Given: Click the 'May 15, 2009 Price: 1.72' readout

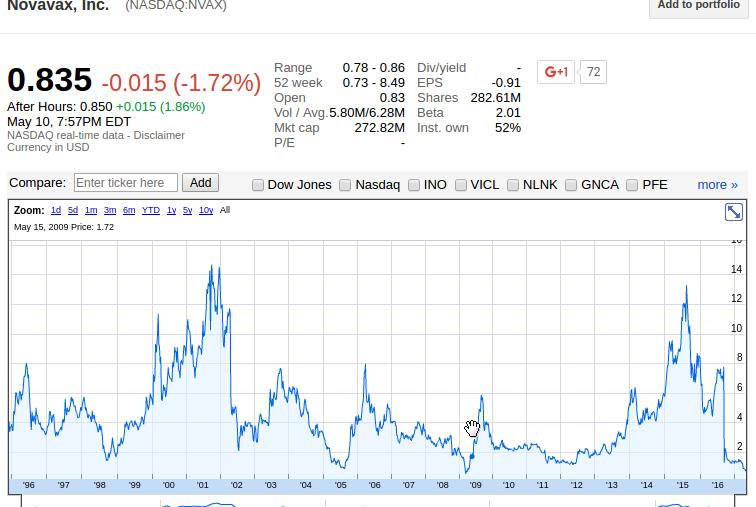Looking at the screenshot, I should coord(64,227).
